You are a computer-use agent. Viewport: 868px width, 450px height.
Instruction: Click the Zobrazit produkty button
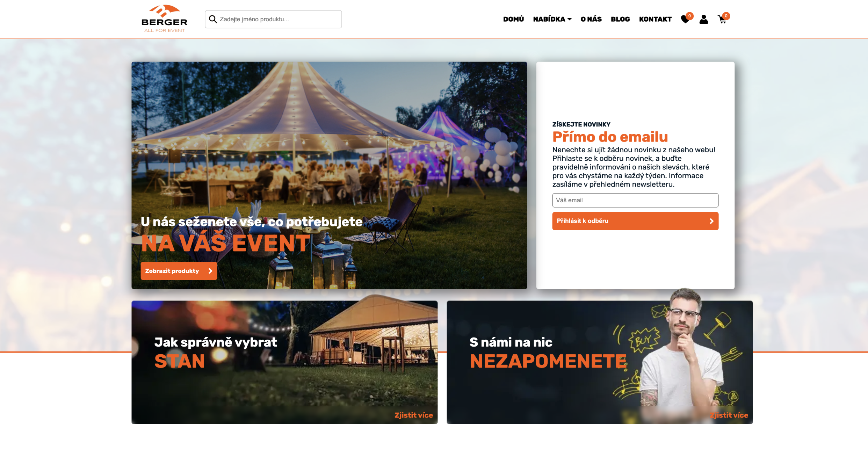(179, 271)
